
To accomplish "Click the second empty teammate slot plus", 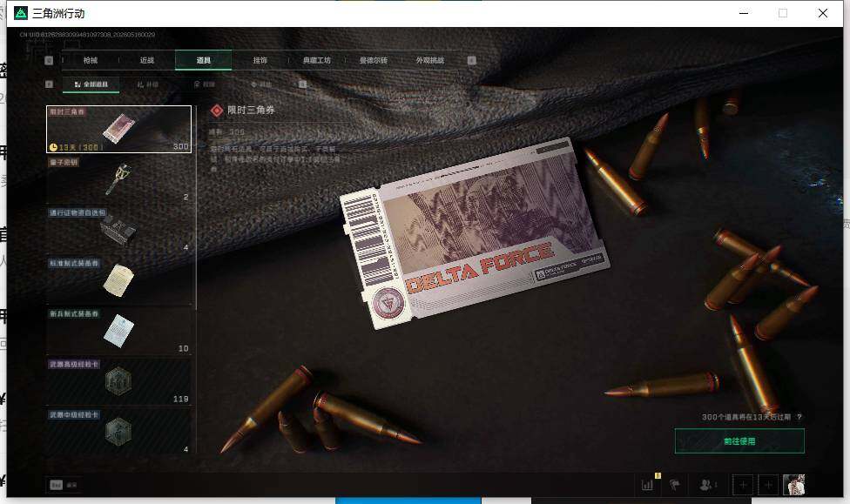I will click(768, 485).
